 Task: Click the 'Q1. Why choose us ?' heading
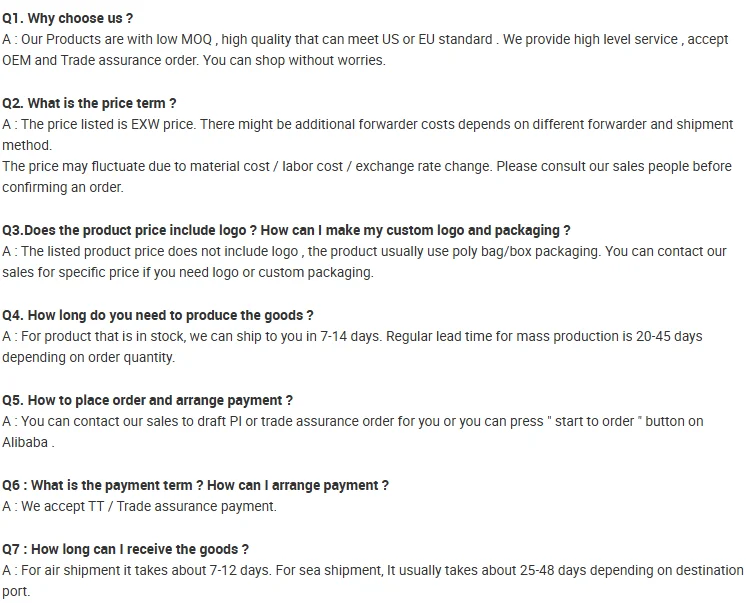pyautogui.click(x=68, y=19)
